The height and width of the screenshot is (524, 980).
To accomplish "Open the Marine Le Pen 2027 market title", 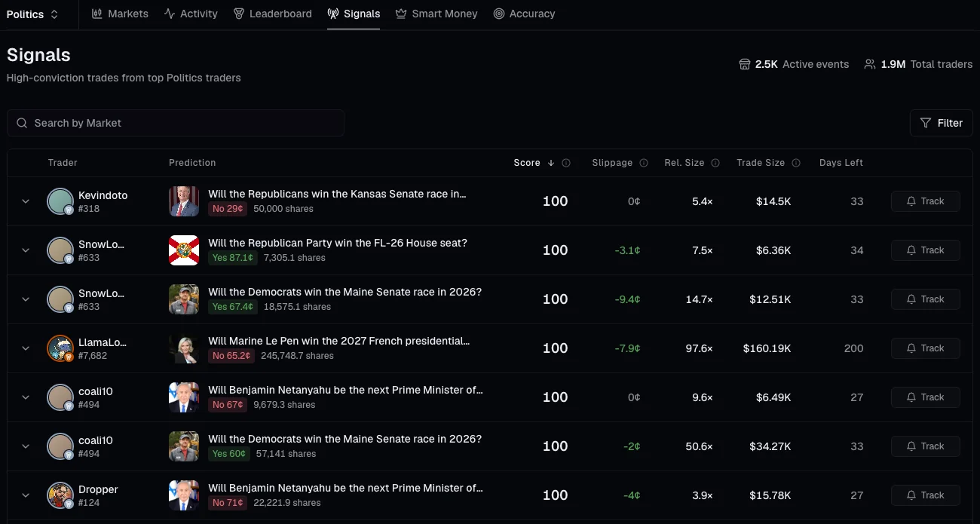I will tap(339, 341).
